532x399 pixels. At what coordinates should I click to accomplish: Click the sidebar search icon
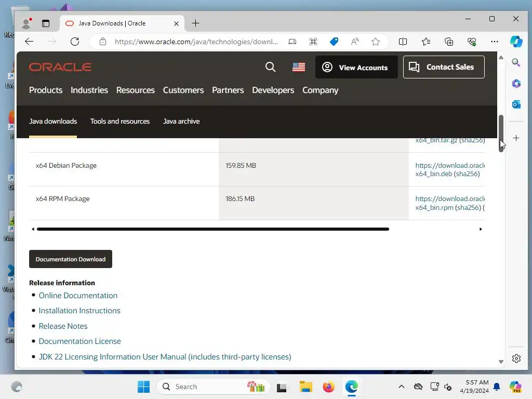click(516, 62)
